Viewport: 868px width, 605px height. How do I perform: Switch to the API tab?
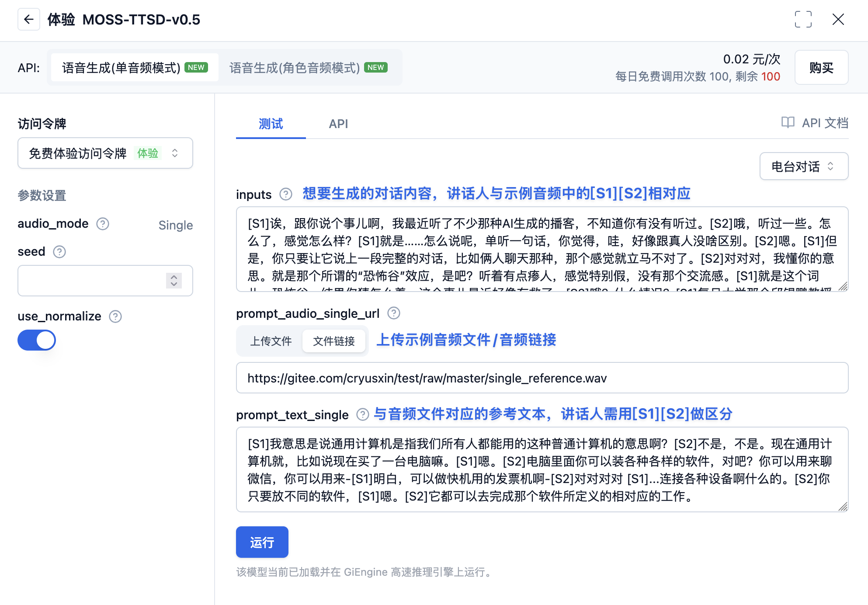coord(338,124)
